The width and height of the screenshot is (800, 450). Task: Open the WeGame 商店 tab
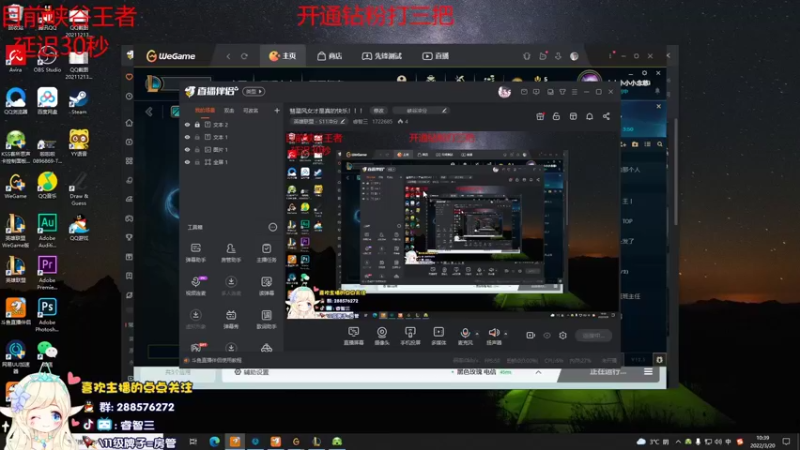coord(330,56)
